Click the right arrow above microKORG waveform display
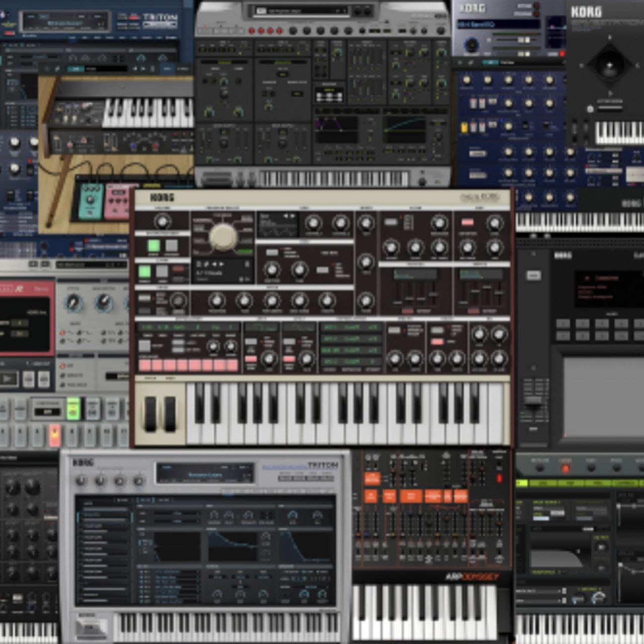The height and width of the screenshot is (644, 644). [293, 216]
